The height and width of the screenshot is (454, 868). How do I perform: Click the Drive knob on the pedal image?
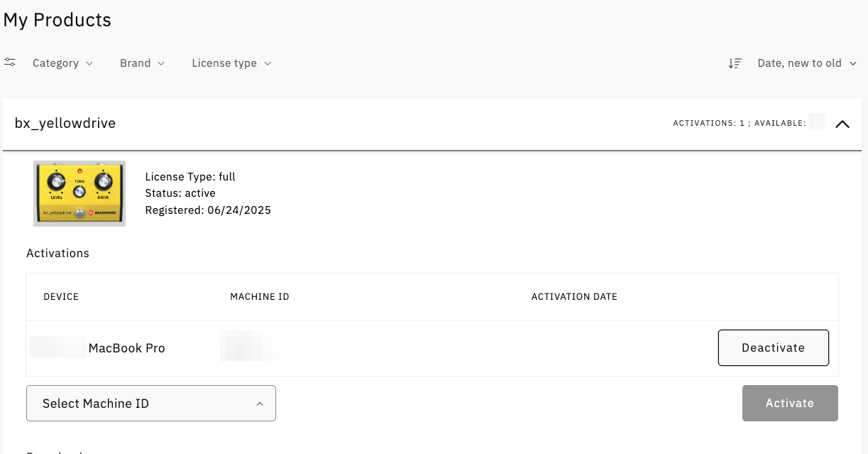click(x=104, y=183)
